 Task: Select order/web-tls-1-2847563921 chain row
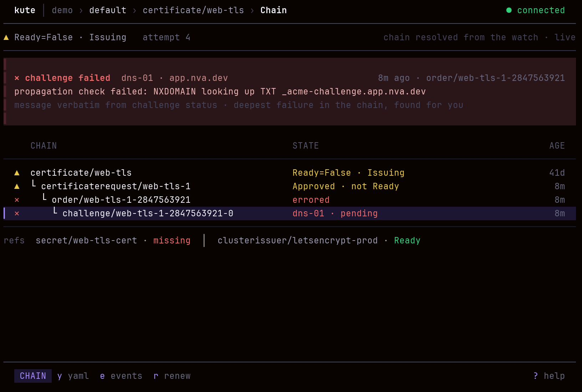pyautogui.click(x=290, y=200)
